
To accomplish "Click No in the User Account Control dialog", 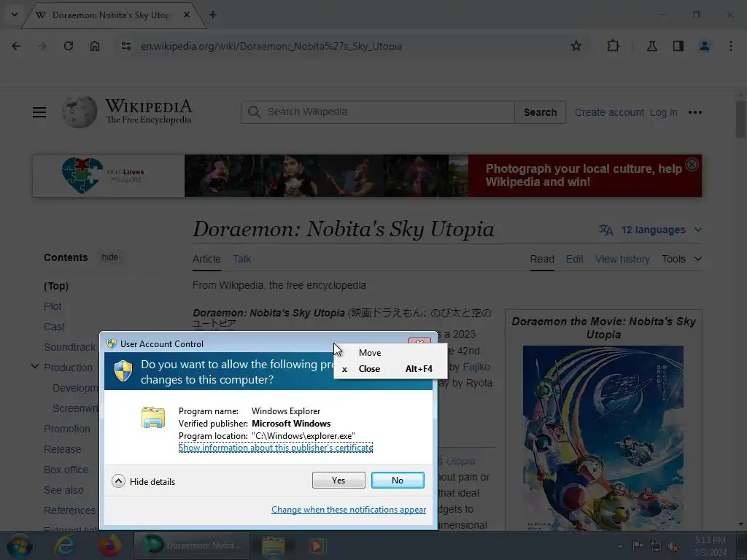I will click(398, 480).
